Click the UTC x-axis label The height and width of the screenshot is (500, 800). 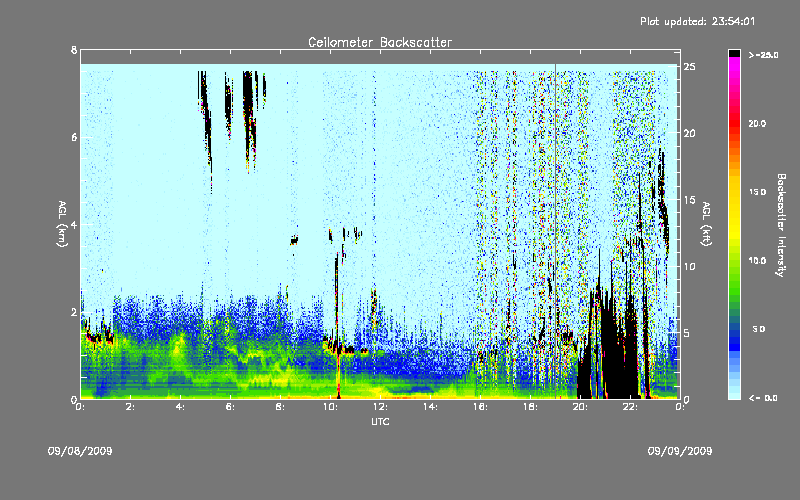pyautogui.click(x=380, y=421)
